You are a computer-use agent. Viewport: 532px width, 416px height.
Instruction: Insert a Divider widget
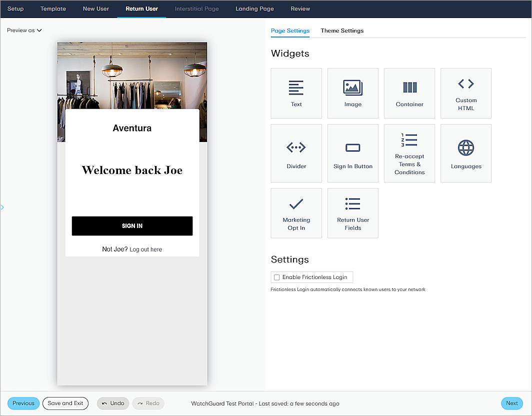[296, 153]
